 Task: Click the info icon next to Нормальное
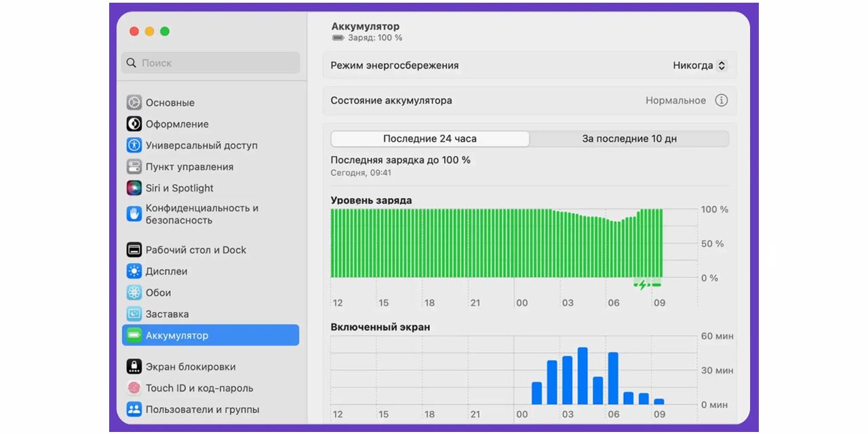[x=721, y=100]
